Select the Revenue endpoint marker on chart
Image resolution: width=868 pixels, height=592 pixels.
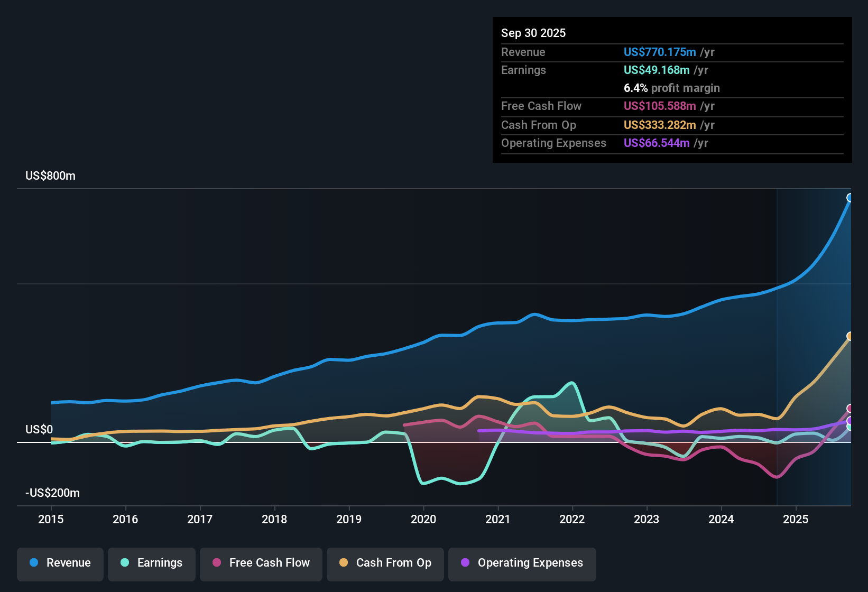tap(850, 197)
